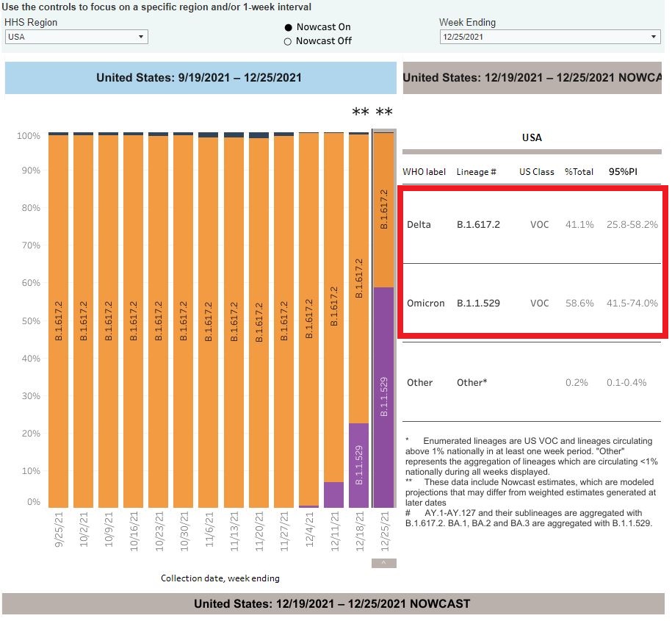672x621 pixels.
Task: Click orange B.1.617.2 segment of 12/25/21 bar
Action: click(383, 209)
